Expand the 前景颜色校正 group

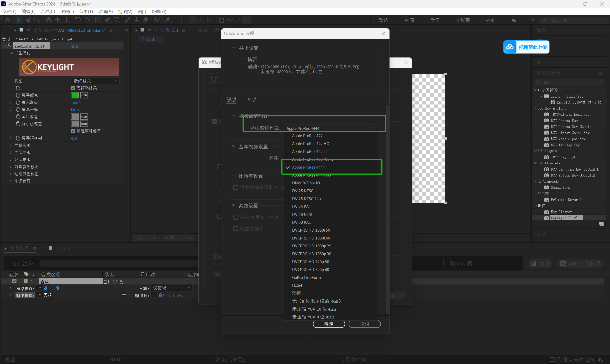[11, 167]
